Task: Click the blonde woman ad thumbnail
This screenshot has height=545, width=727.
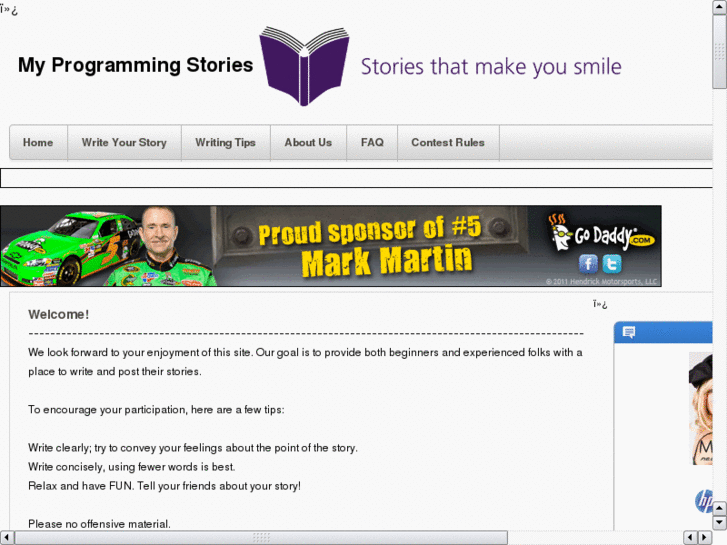Action: pos(701,408)
